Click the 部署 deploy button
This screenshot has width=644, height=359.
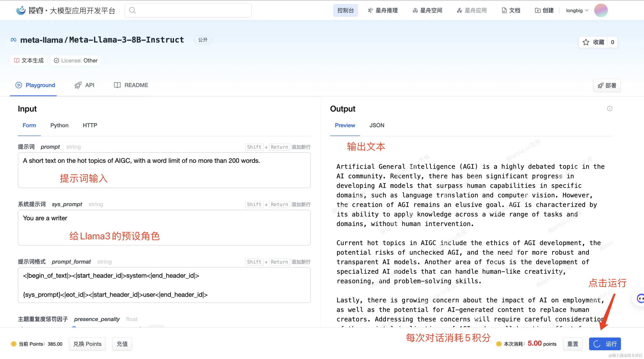tap(607, 86)
